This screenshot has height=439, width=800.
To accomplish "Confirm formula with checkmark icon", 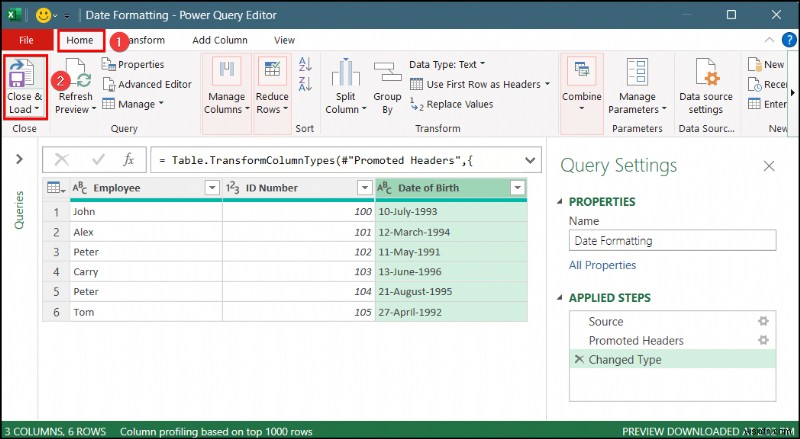I will 97,160.
